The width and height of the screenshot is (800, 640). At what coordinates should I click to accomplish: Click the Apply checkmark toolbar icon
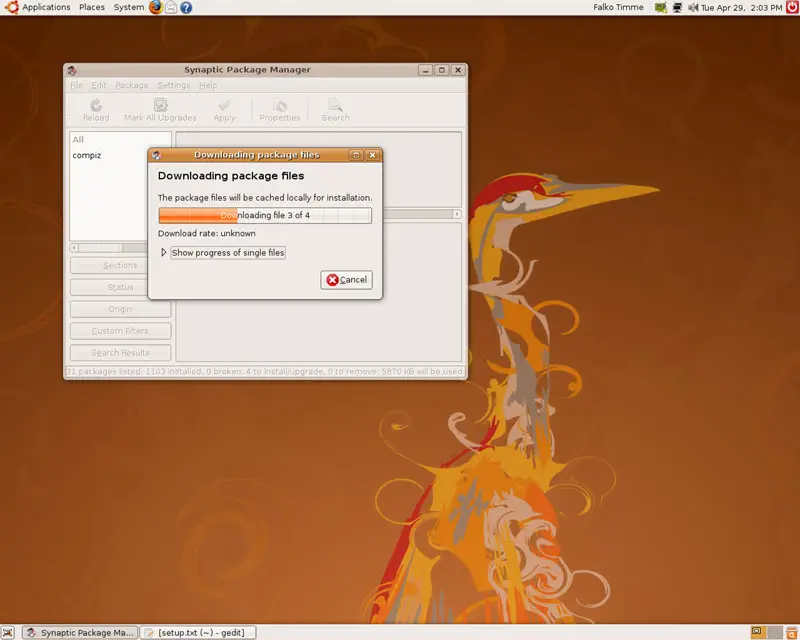224,105
